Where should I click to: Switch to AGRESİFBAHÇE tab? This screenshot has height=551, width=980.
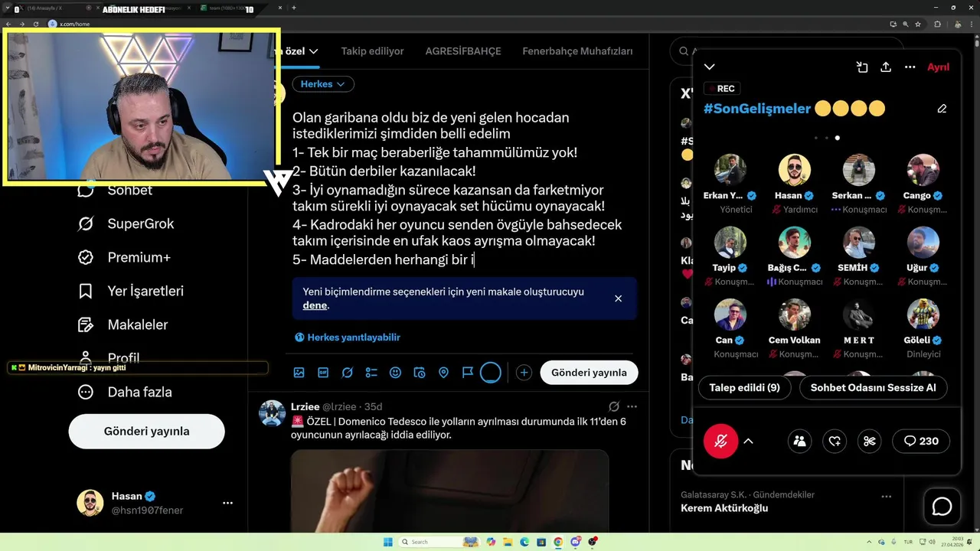pyautogui.click(x=463, y=51)
